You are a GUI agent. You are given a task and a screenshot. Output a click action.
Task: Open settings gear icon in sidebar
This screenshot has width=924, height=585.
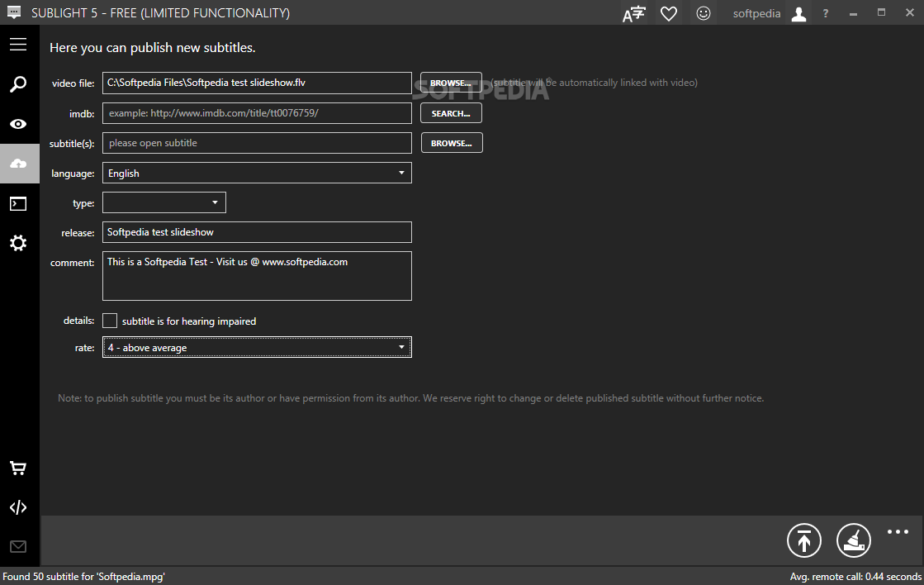(18, 243)
